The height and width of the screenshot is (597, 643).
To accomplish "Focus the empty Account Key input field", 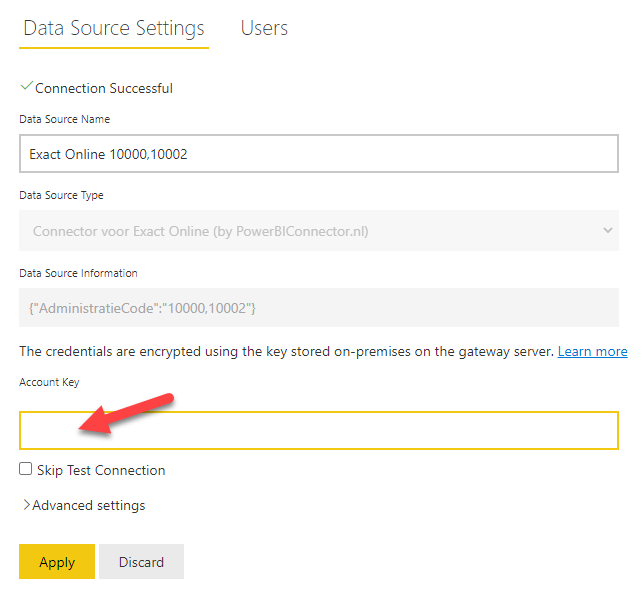I will point(319,431).
